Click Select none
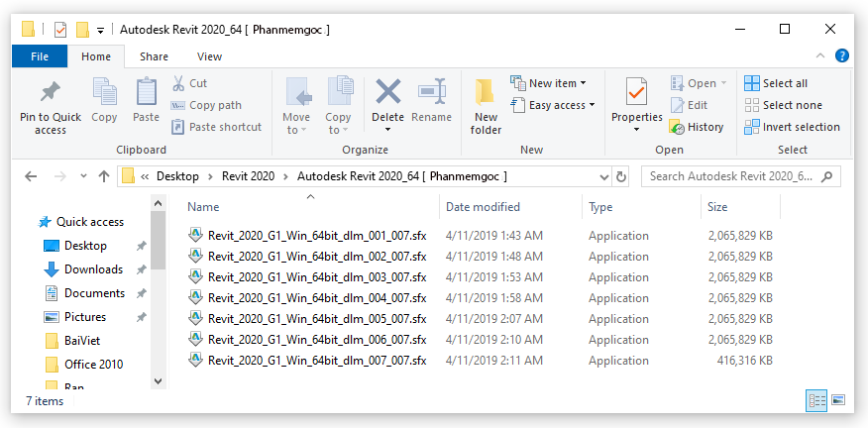This screenshot has height=428, width=868. [x=784, y=105]
